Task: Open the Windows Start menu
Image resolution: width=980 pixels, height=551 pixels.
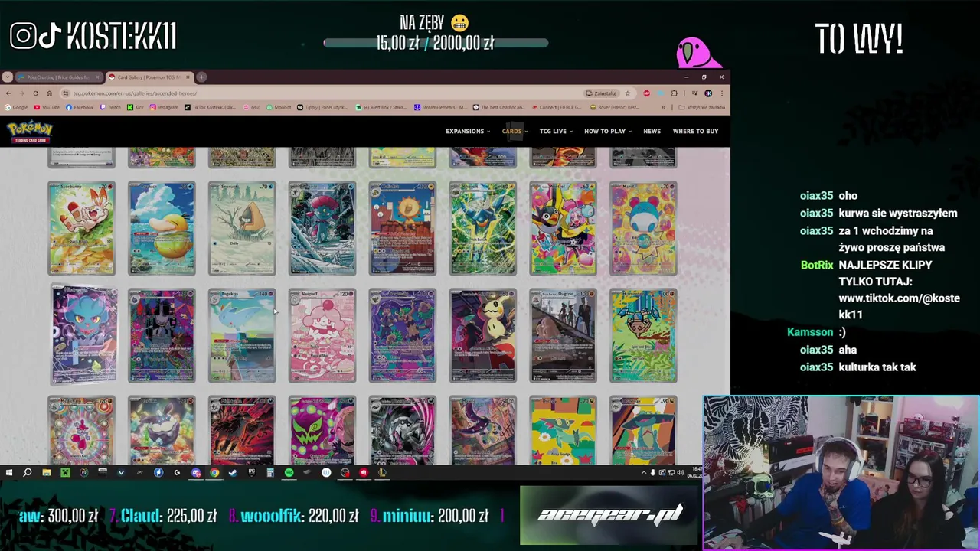Action: point(8,473)
